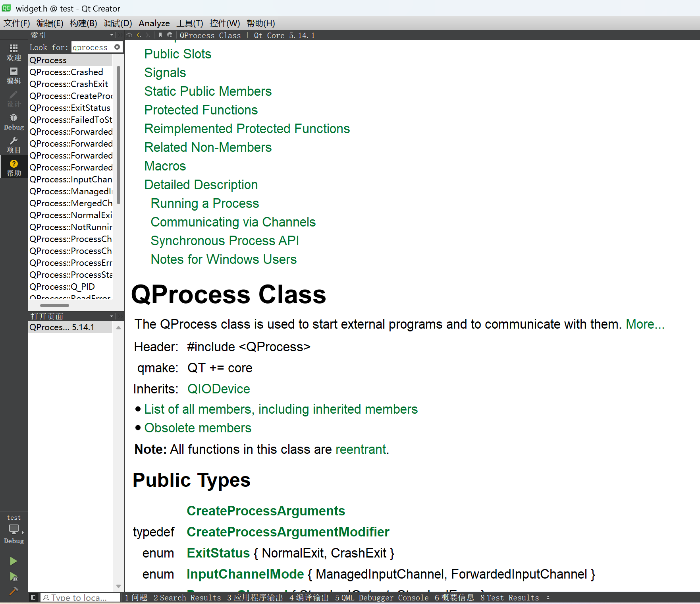Screen dimensions: 700x604
Task: Open 1 问题 Issues output pane
Action: [x=136, y=598]
